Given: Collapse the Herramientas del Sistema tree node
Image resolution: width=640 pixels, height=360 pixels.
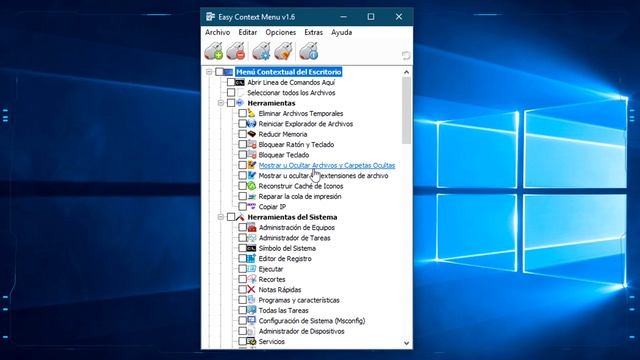Looking at the screenshot, I should (x=221, y=217).
